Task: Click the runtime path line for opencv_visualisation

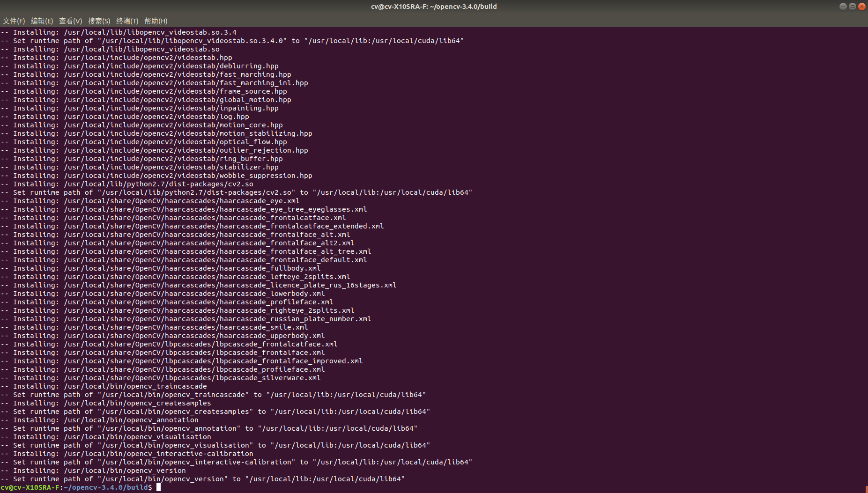Action: click(215, 445)
